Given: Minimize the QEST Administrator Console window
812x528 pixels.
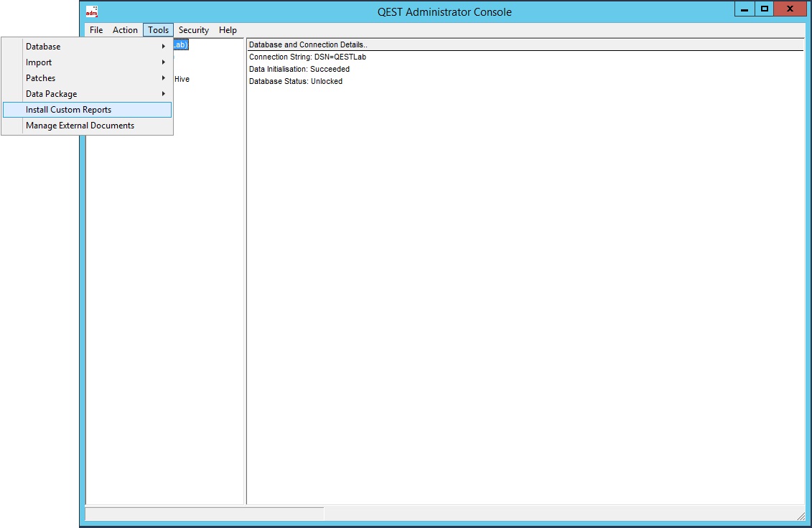Looking at the screenshot, I should [x=745, y=9].
